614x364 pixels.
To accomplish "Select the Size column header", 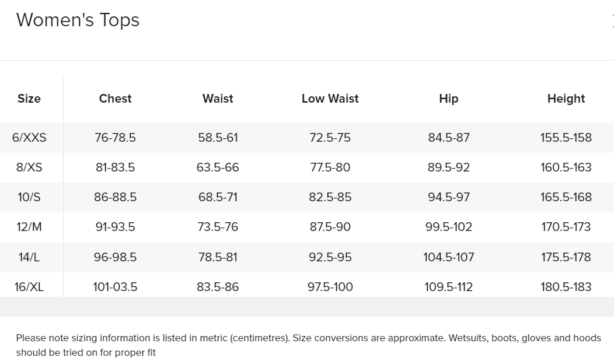I will click(29, 99).
